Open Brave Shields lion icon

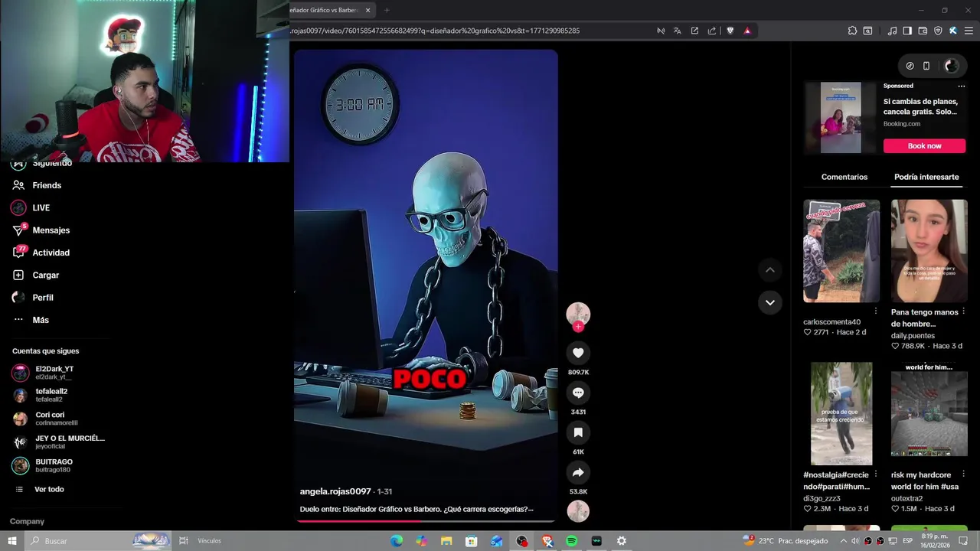click(730, 31)
